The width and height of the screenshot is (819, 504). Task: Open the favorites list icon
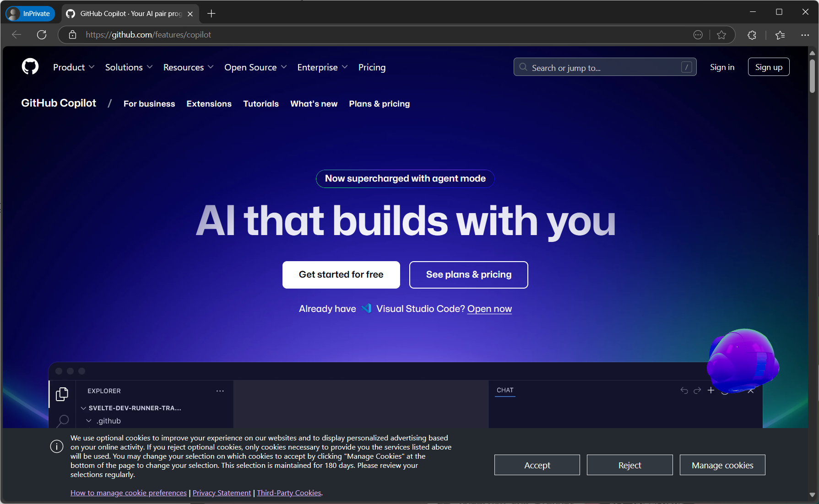[x=780, y=35]
